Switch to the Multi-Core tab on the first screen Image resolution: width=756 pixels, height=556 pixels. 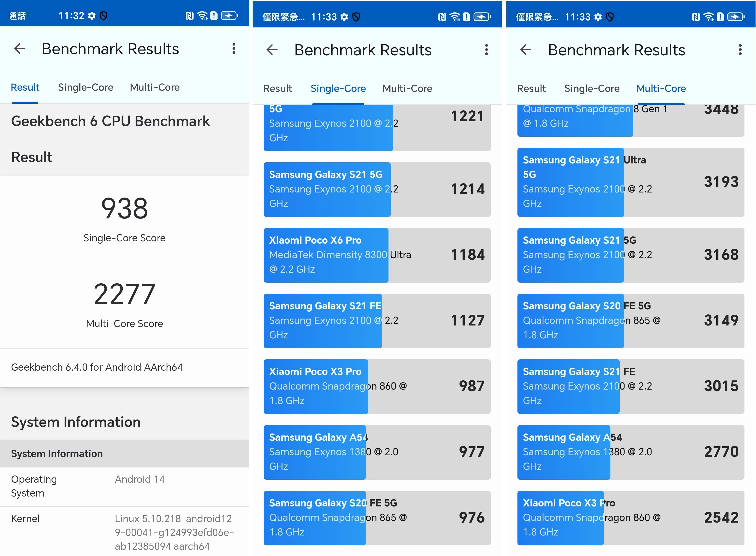click(154, 87)
